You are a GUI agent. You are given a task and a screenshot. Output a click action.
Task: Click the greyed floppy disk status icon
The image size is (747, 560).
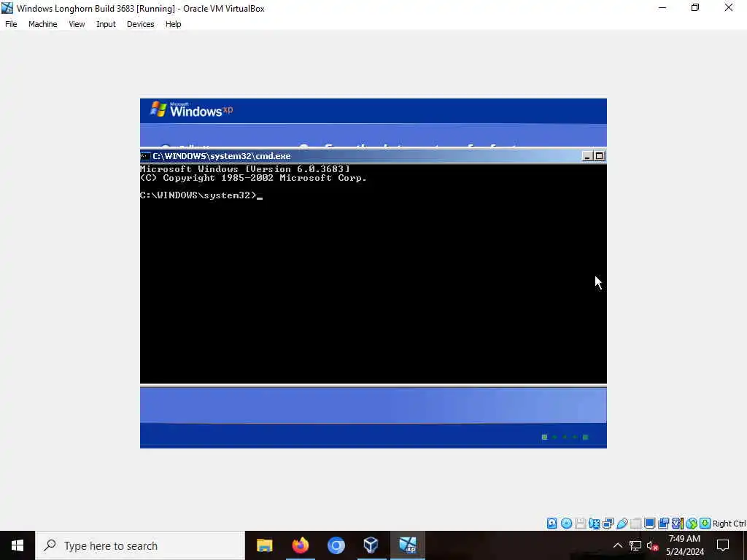pos(580,524)
